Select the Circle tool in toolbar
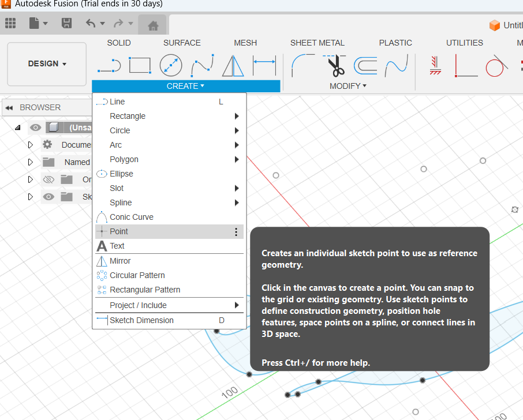This screenshot has width=523, height=420. click(x=171, y=65)
